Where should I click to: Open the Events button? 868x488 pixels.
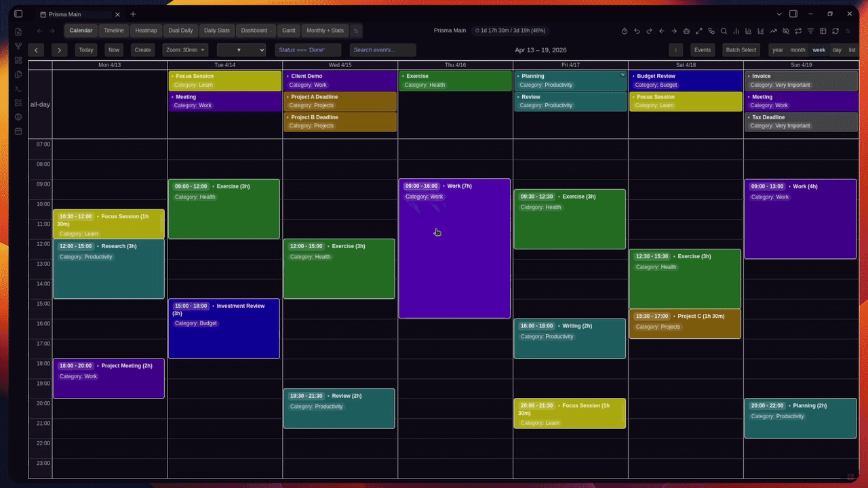tap(703, 50)
